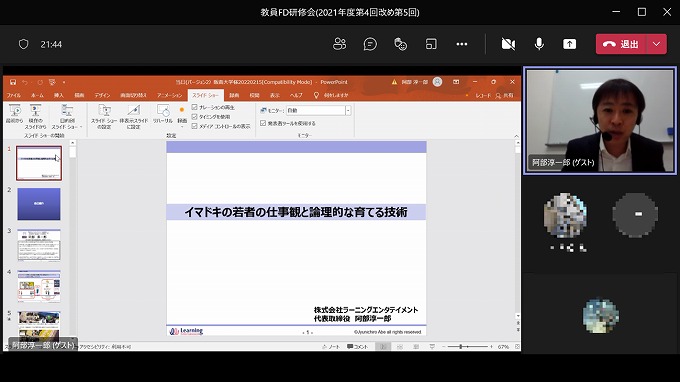680x382 pixels.
Task: Click the PowerPoint save icon
Action: tap(13, 82)
